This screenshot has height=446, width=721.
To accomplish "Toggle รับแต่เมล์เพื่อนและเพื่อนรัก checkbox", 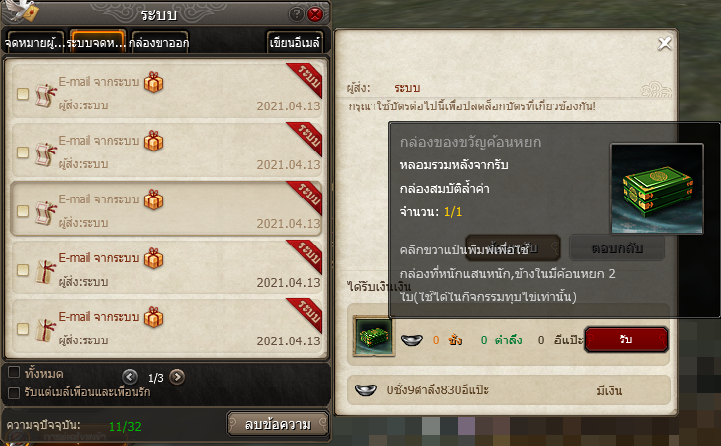I will coord(14,392).
